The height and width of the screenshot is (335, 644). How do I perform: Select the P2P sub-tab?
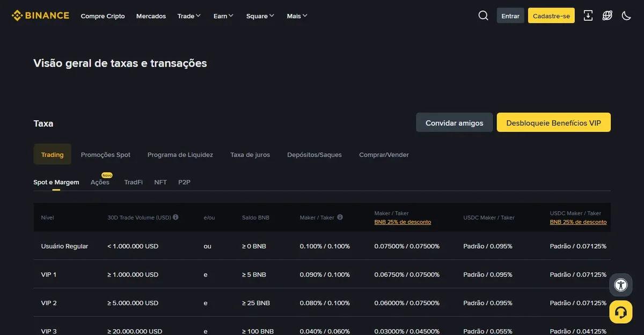(x=184, y=182)
